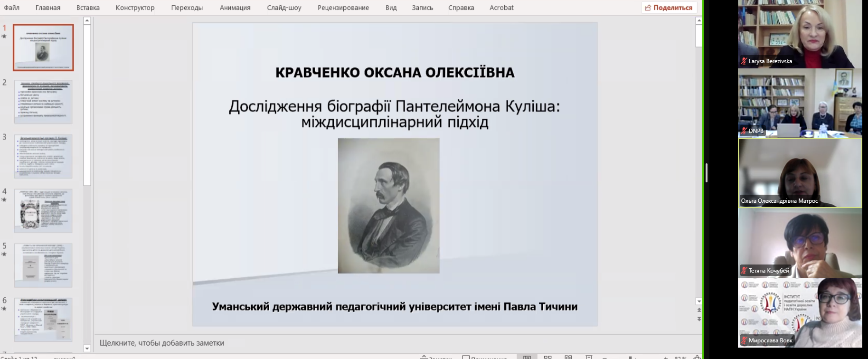The width and height of the screenshot is (868, 359).
Task: Open the Анимация tab
Action: pyautogui.click(x=235, y=8)
